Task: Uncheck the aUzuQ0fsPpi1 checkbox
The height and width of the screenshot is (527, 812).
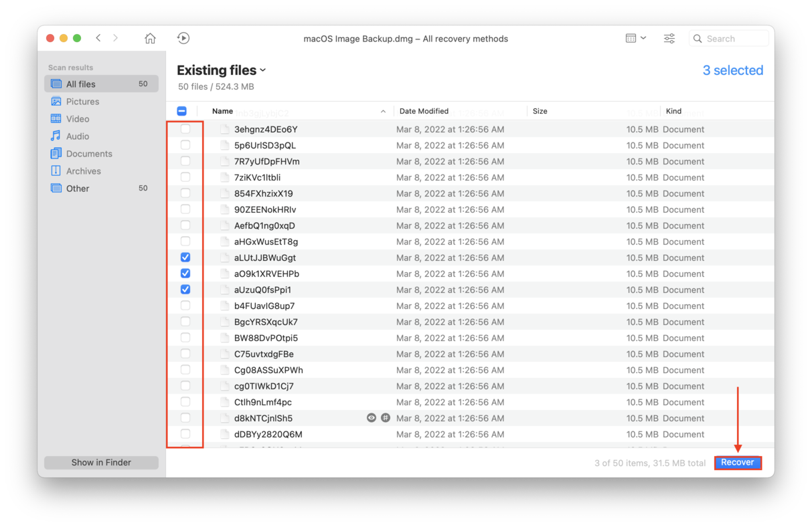Action: pyautogui.click(x=185, y=290)
